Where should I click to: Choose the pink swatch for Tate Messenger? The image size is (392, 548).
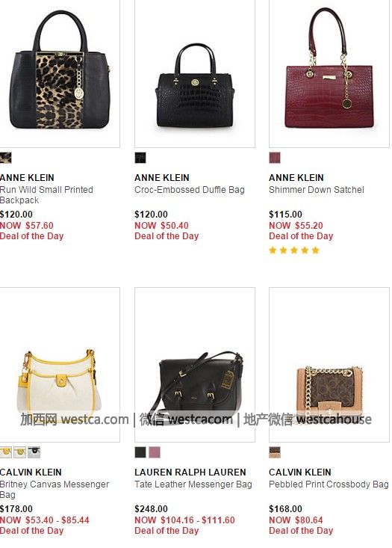155,452
